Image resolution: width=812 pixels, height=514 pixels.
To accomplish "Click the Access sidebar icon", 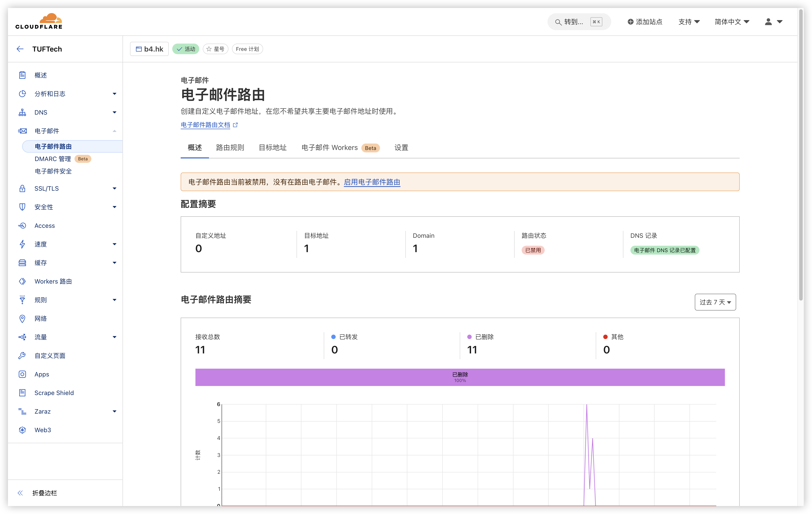I will (x=22, y=225).
